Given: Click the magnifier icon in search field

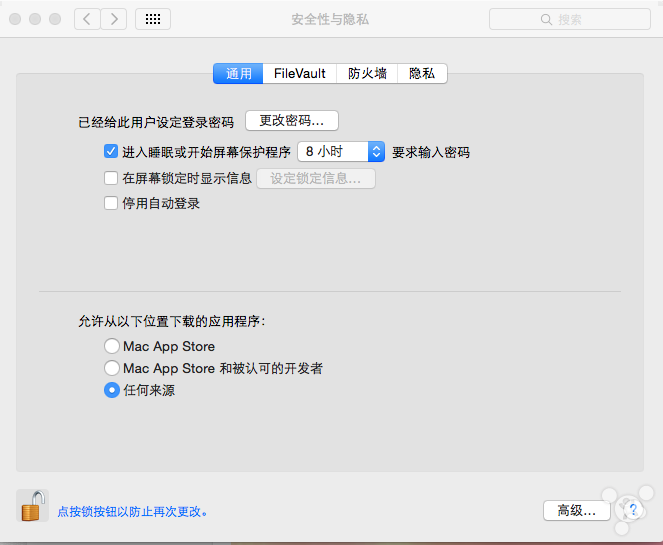Looking at the screenshot, I should pos(546,19).
